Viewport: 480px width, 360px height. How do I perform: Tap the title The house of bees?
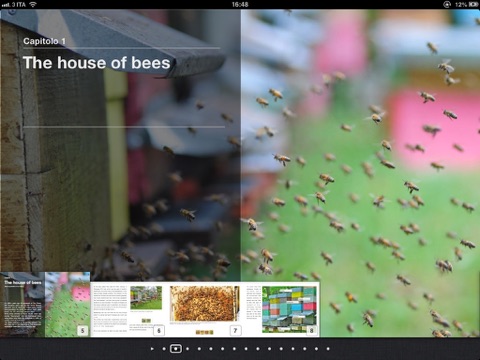pos(96,63)
